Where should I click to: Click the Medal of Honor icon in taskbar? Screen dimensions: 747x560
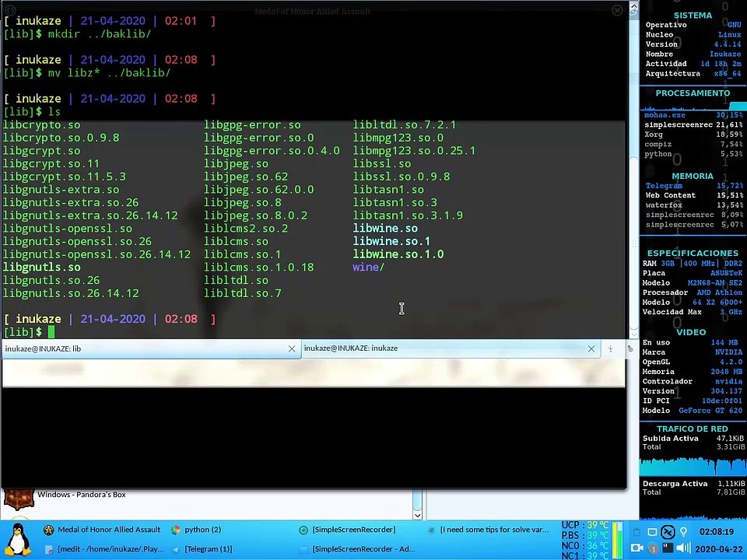point(48,530)
